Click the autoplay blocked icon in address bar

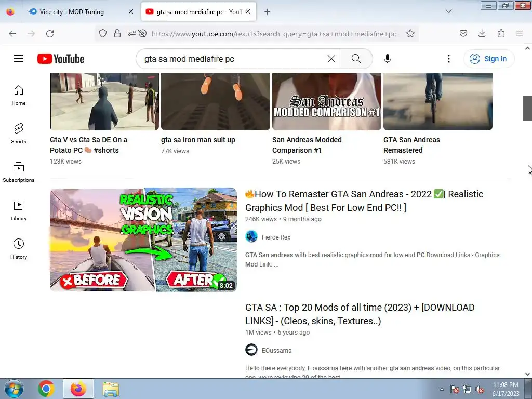click(x=142, y=33)
